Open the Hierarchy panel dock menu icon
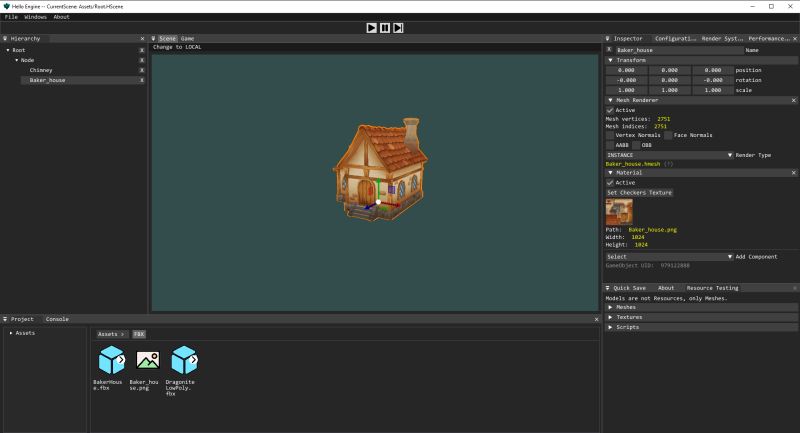 click(5, 39)
